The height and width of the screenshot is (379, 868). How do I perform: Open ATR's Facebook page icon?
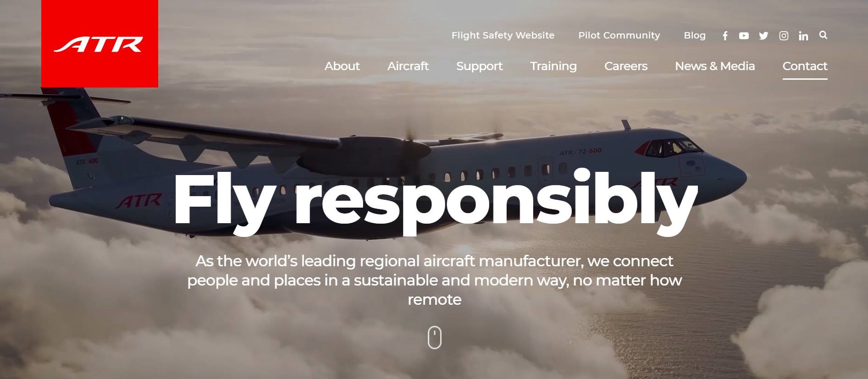click(x=725, y=36)
